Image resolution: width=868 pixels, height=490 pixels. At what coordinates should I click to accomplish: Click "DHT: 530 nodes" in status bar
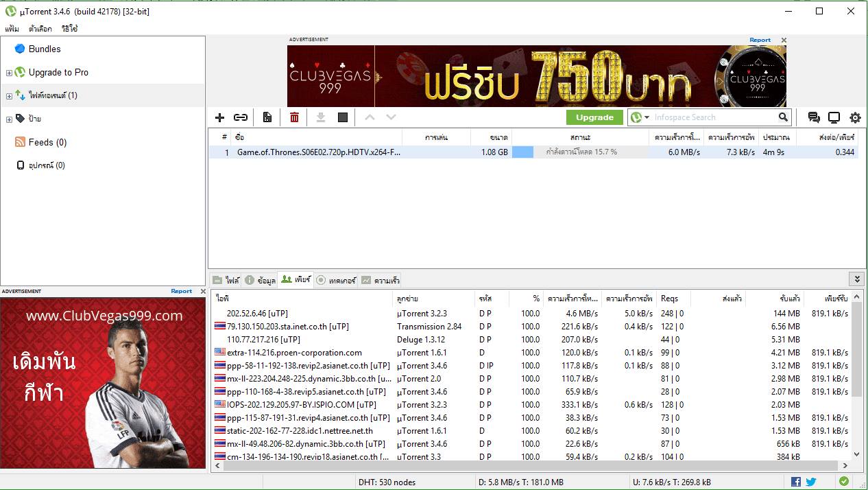click(x=387, y=482)
